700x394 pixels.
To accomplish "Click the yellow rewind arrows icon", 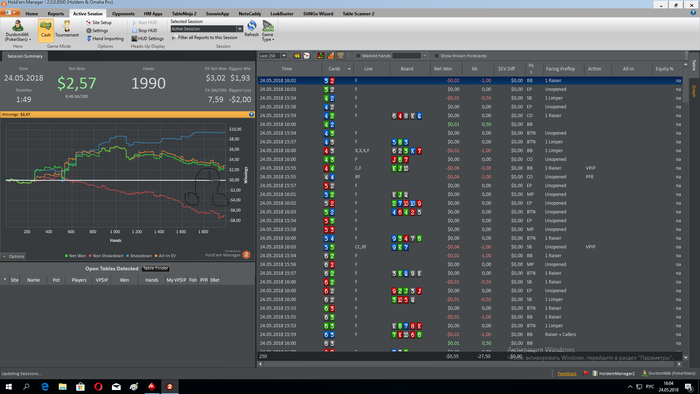I will pos(297,56).
